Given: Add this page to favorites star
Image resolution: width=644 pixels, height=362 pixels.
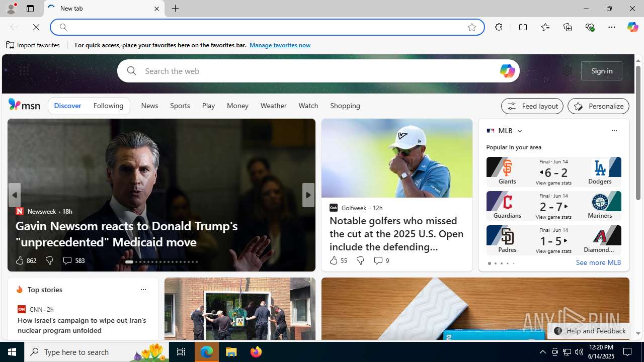Looking at the screenshot, I should (x=472, y=27).
